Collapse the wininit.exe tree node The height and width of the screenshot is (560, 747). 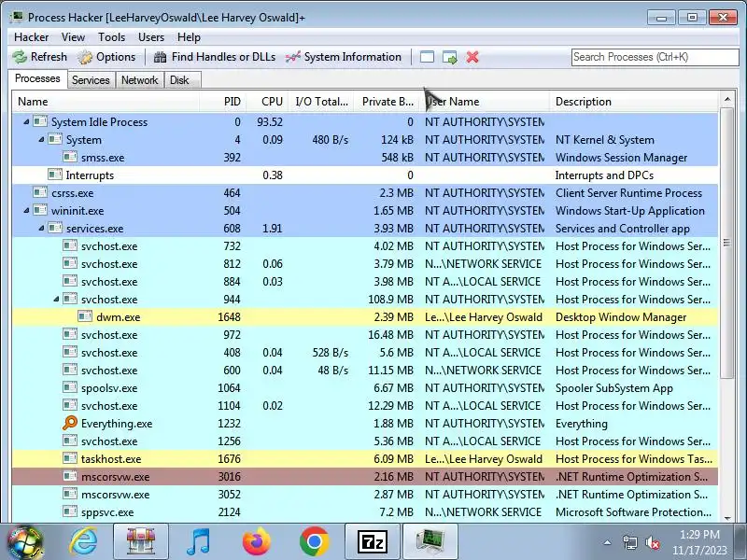click(x=26, y=211)
